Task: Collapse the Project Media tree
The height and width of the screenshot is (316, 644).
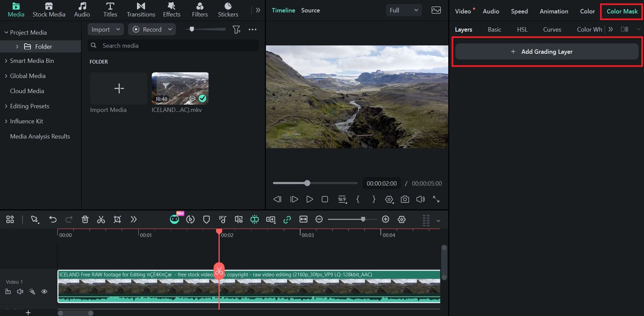Action: pyautogui.click(x=6, y=32)
